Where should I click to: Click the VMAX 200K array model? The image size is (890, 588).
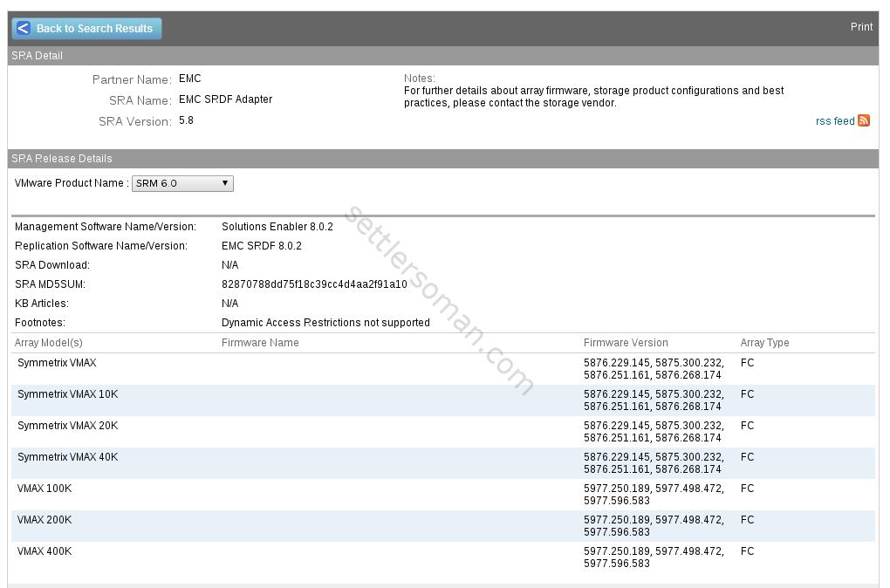point(44,520)
